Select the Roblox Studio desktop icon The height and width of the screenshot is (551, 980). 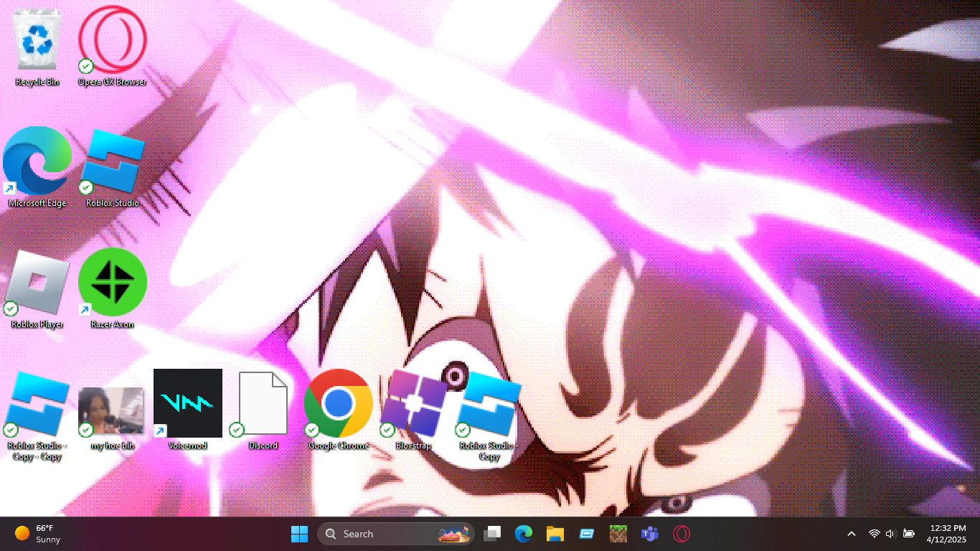(113, 167)
